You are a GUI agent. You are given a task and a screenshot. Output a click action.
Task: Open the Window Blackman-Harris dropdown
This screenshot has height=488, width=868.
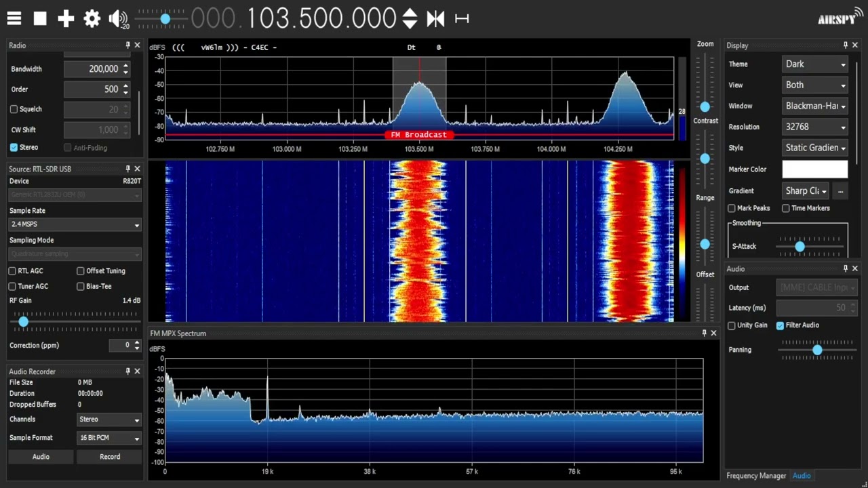(x=815, y=106)
